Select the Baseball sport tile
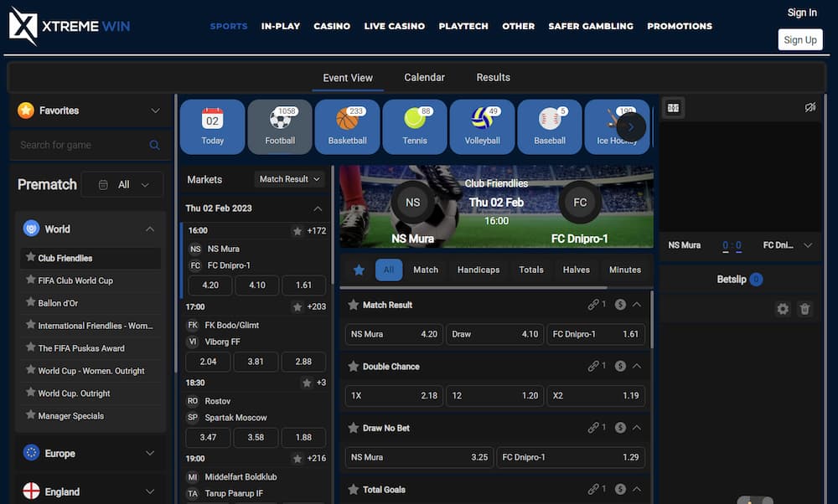The image size is (838, 504). (550, 126)
